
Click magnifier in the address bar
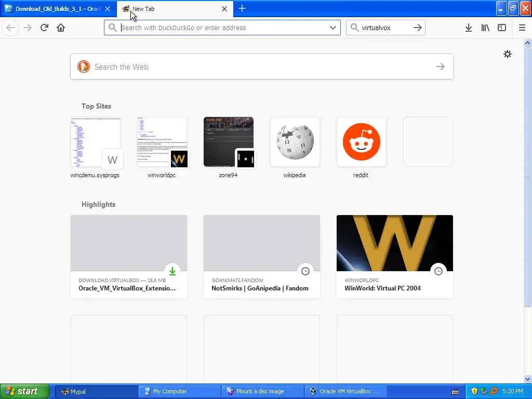(112, 28)
